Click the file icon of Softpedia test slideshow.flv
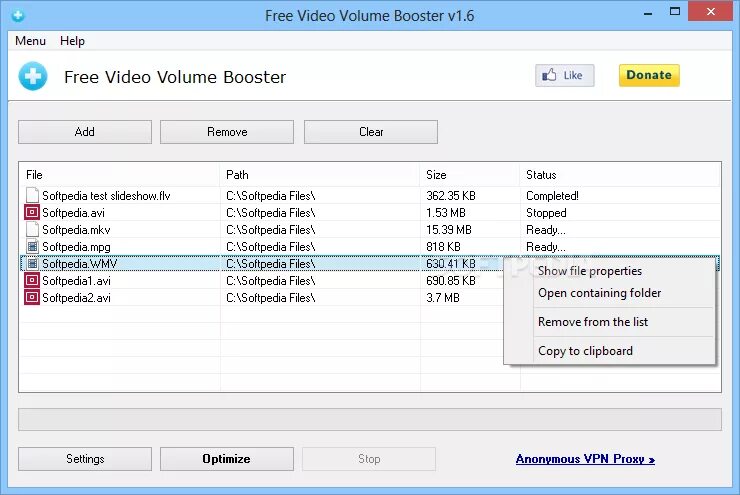This screenshot has width=740, height=495. click(x=32, y=195)
